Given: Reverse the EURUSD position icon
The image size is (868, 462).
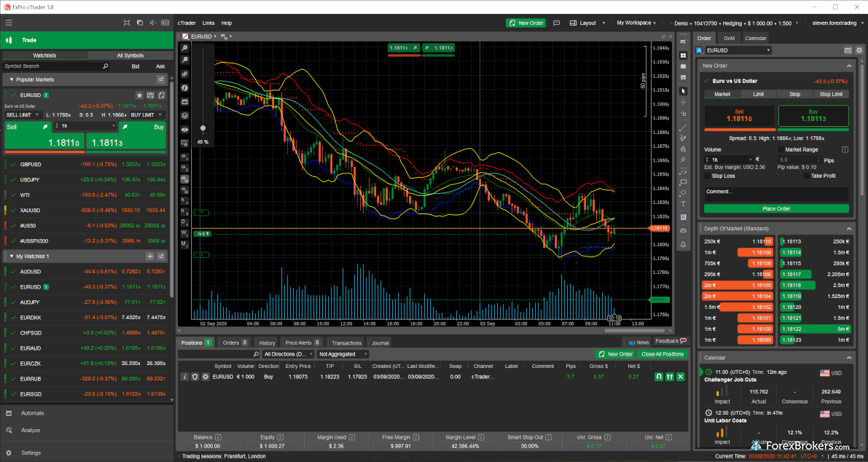Looking at the screenshot, I should pos(659,376).
